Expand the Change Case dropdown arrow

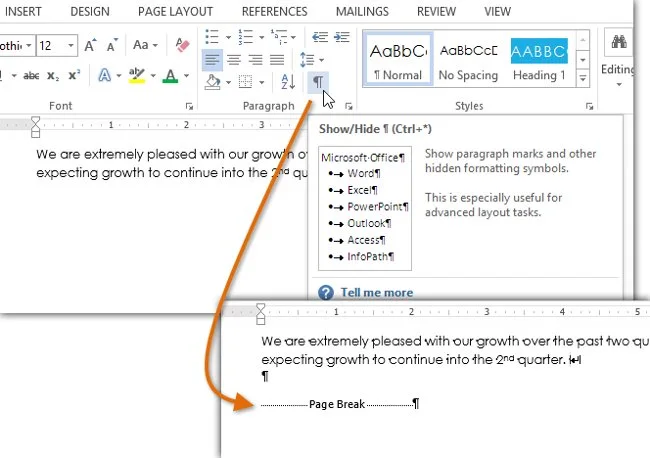coord(155,45)
